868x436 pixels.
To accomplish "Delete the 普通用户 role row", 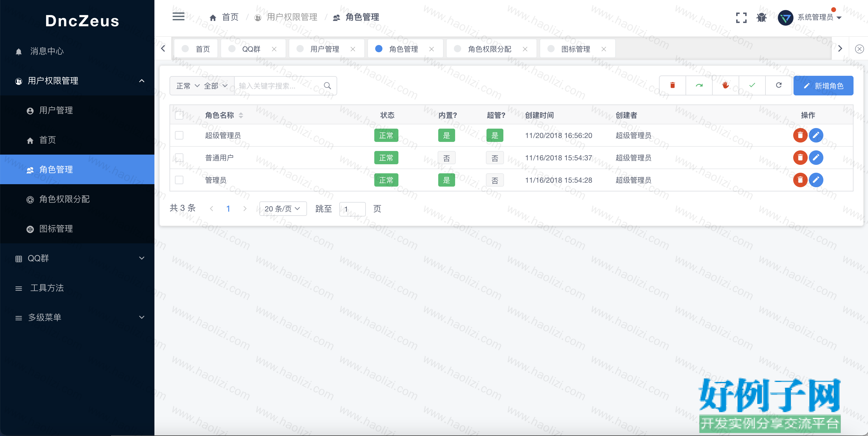I will tap(800, 158).
